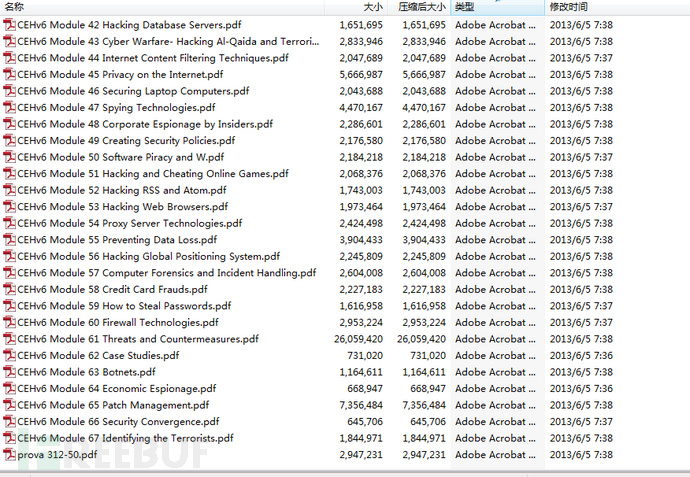Select Module 64 Economic Espionage.pdf
This screenshot has width=690, height=477.
point(117,389)
